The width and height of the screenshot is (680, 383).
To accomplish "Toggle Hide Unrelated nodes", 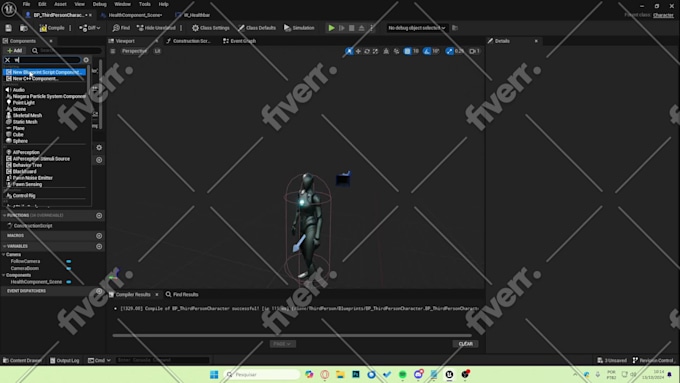I will coord(156,28).
